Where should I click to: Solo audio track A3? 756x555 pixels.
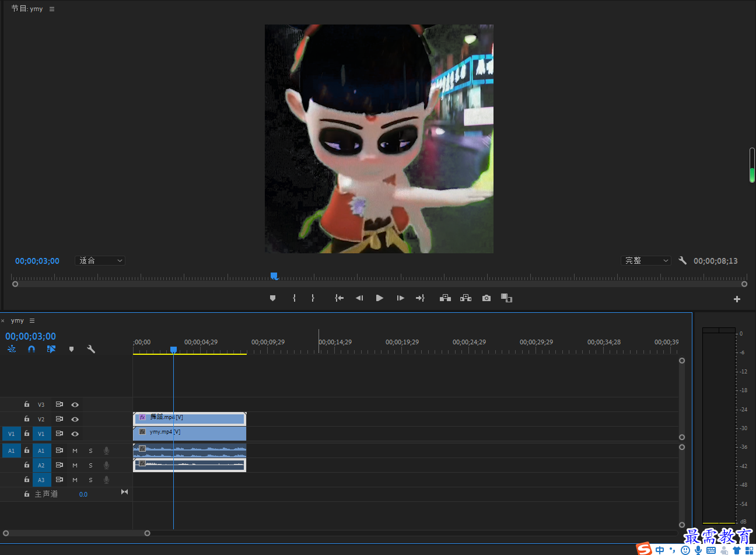click(x=90, y=480)
